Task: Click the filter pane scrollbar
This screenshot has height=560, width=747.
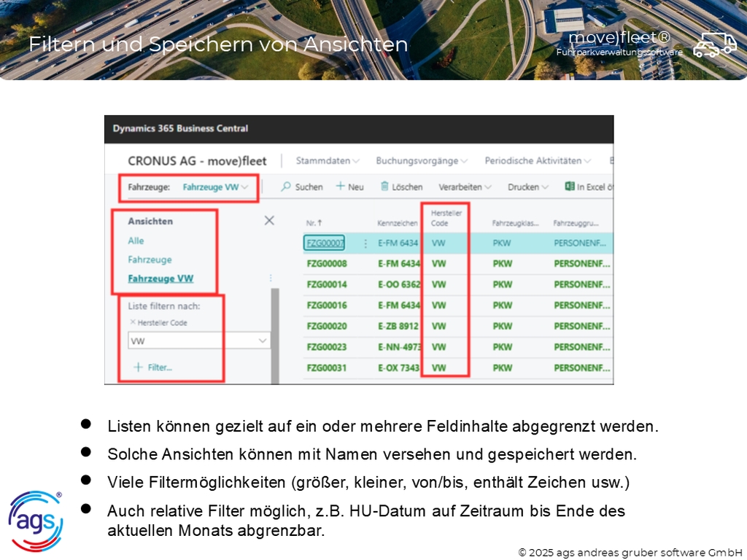Action: (x=275, y=335)
